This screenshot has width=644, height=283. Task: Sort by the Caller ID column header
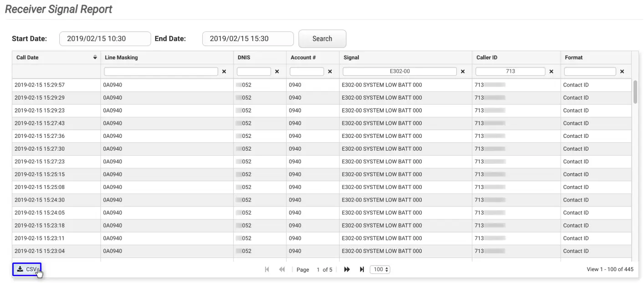coord(486,57)
